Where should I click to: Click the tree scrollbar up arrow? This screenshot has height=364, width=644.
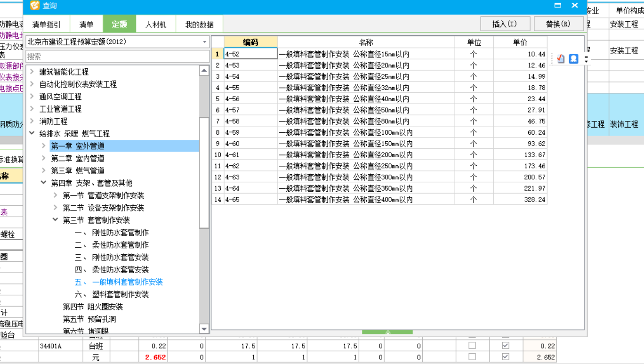click(204, 71)
